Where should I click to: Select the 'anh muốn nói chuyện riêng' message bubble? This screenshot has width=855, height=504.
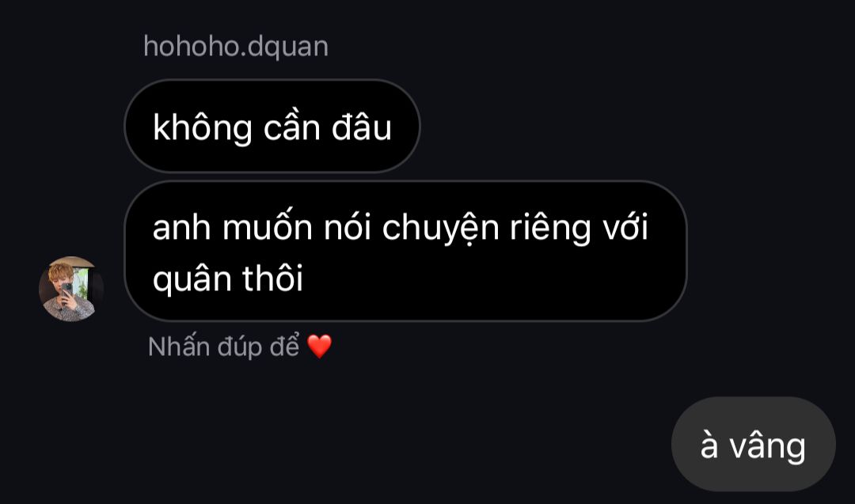point(405,251)
